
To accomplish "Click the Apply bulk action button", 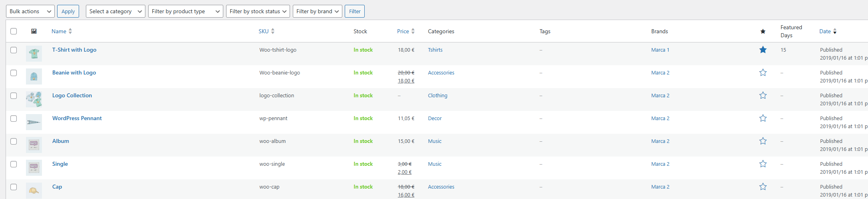I will point(68,11).
